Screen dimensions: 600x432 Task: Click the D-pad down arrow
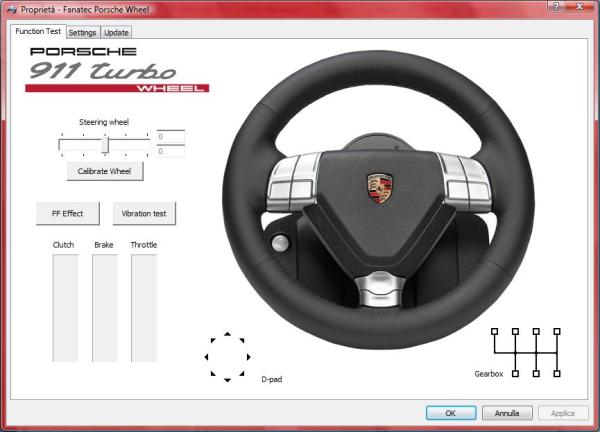click(x=227, y=380)
